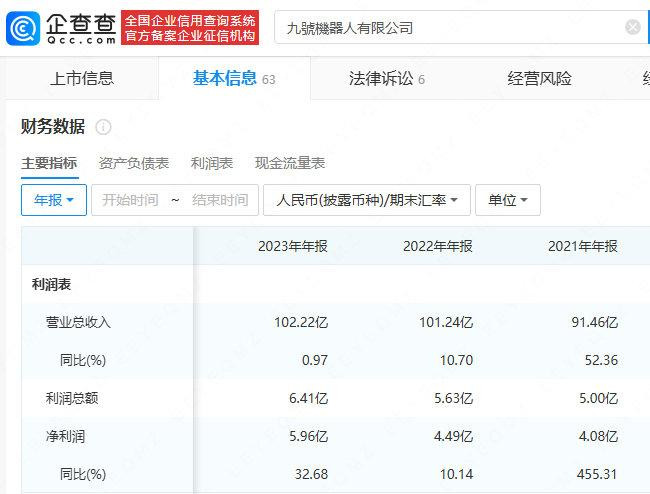Viewport: 650px width, 494px height.
Task: Click the 0.97 growth value
Action: pyautogui.click(x=315, y=360)
